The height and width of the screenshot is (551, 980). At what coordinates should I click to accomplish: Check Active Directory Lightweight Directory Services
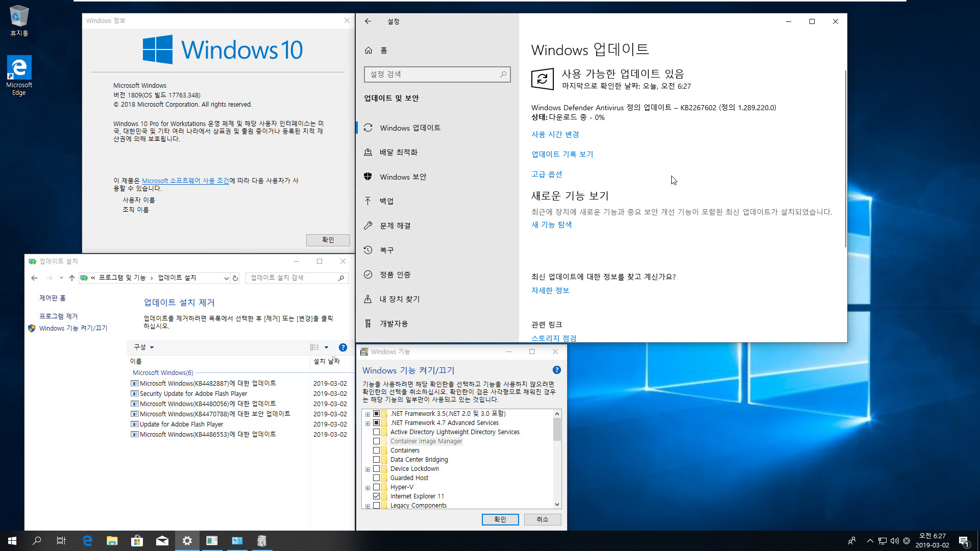click(x=376, y=432)
